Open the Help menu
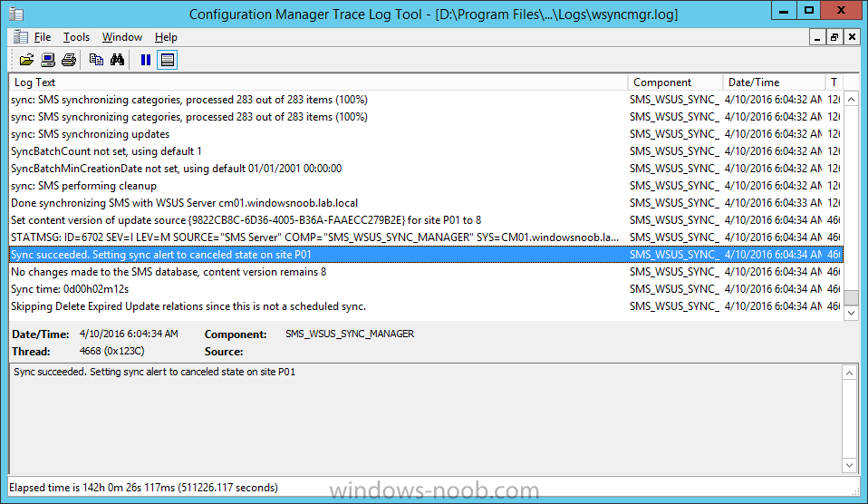This screenshot has height=504, width=868. click(x=166, y=37)
